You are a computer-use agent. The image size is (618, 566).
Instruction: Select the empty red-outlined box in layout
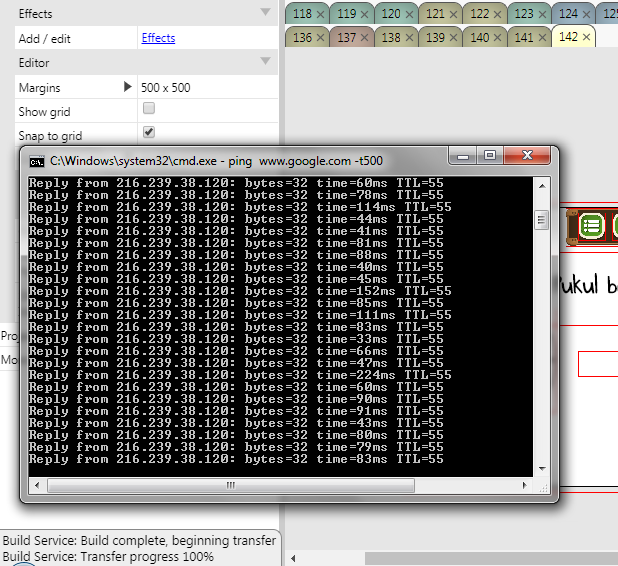[x=598, y=364]
